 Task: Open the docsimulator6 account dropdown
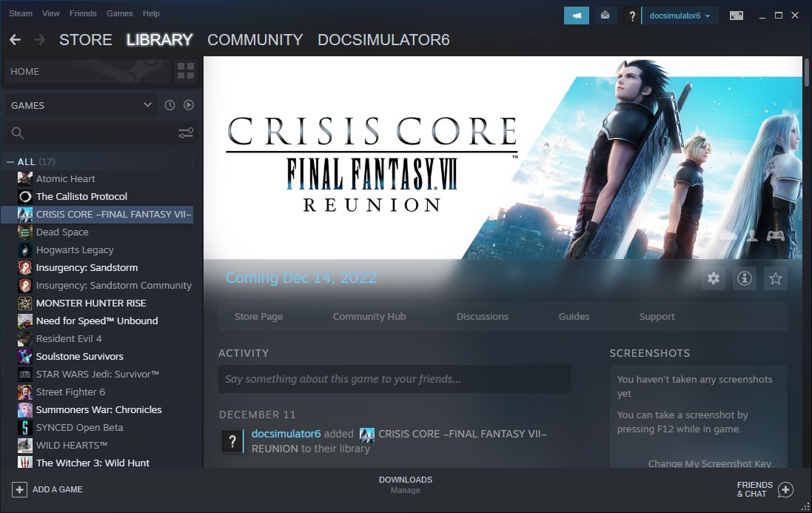click(680, 16)
